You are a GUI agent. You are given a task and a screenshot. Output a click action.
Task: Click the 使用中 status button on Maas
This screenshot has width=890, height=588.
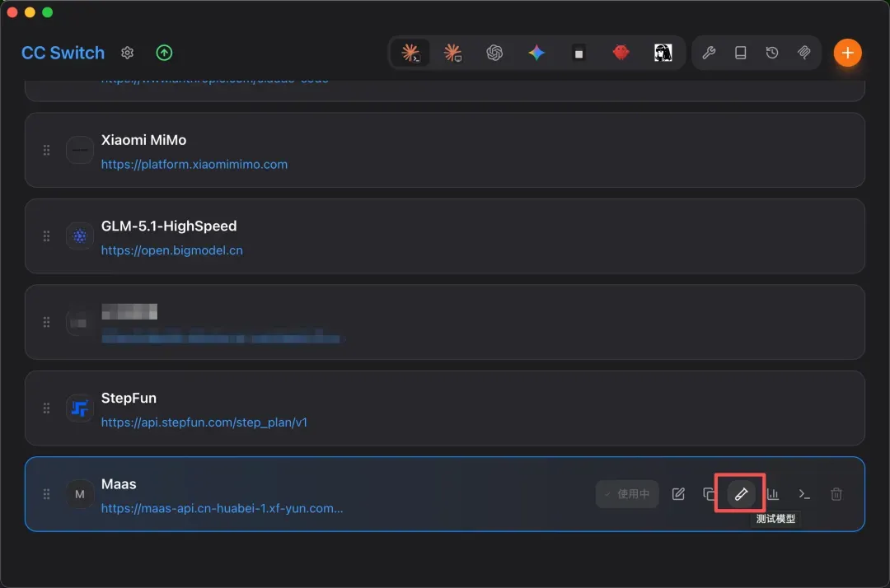point(627,494)
